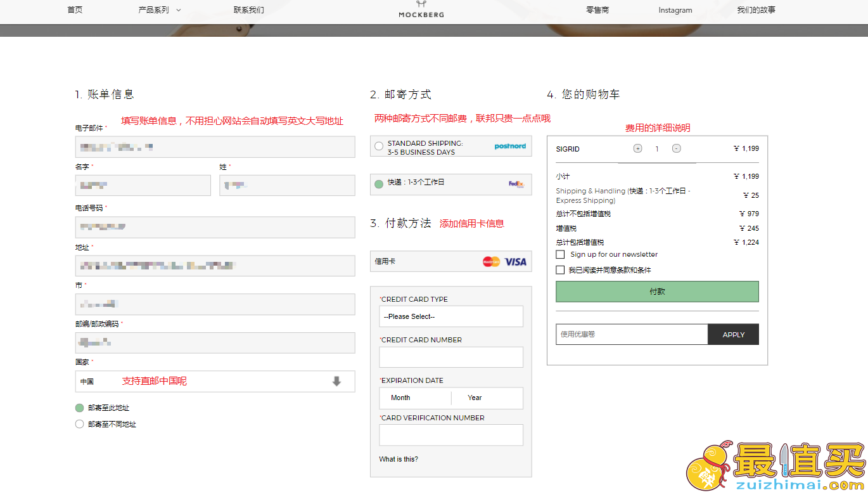The image size is (868, 492).
Task: Click the 名字 first name field
Action: 143,185
